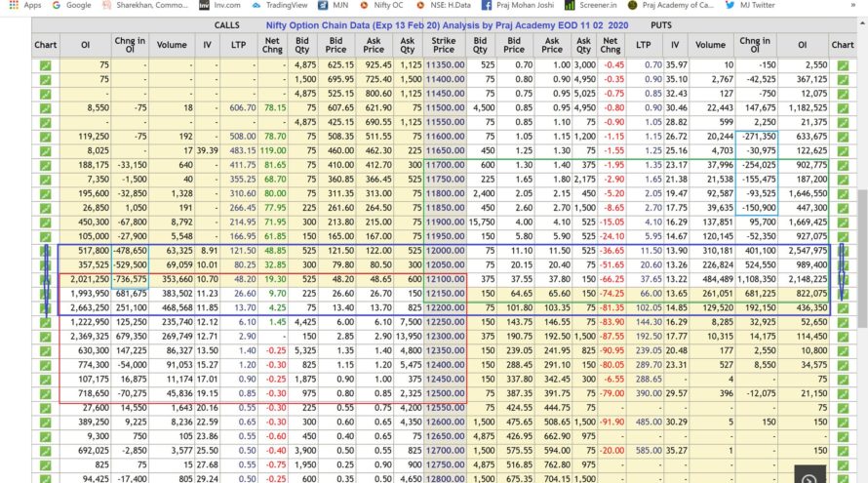The height and width of the screenshot is (483, 868).
Task: Click calls LTP value 121.50
Action: coord(243,251)
